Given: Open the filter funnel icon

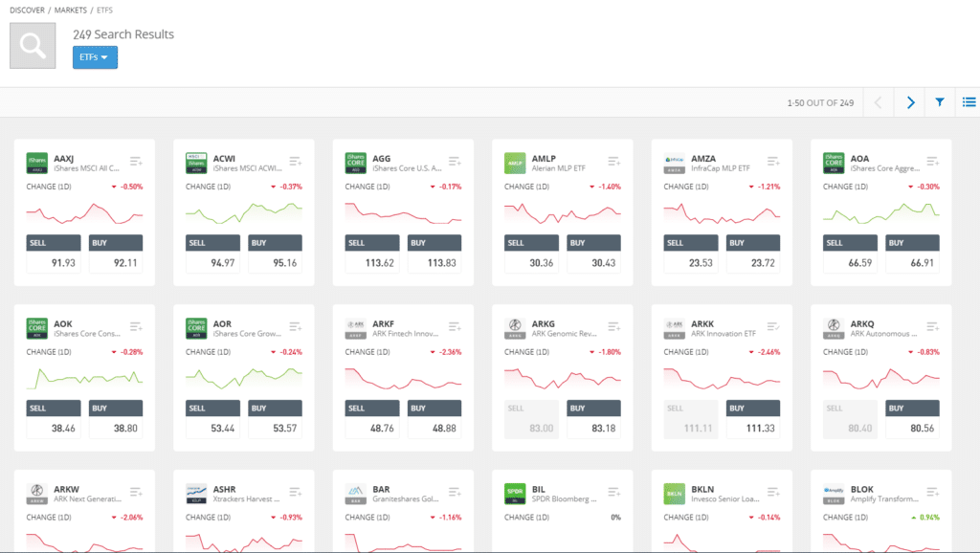Looking at the screenshot, I should pyautogui.click(x=939, y=101).
